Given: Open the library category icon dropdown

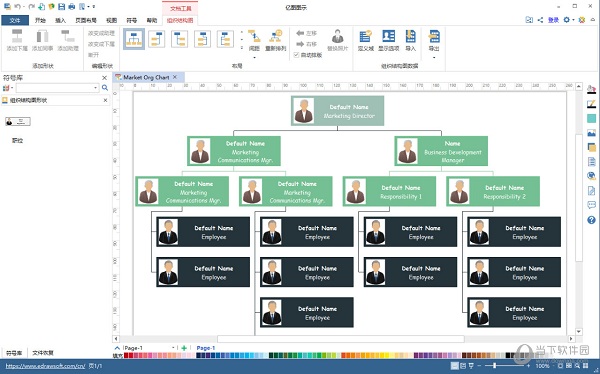Looking at the screenshot, I should [x=12, y=88].
